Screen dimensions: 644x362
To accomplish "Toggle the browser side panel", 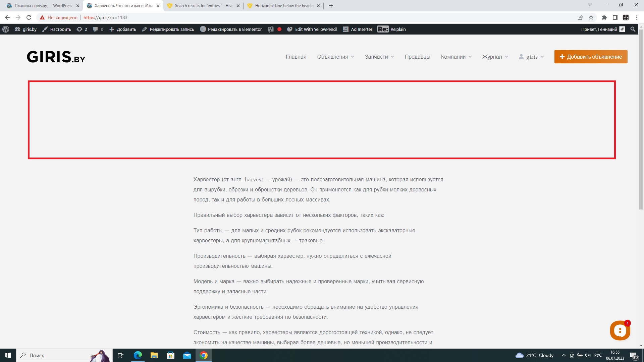I will click(x=615, y=17).
